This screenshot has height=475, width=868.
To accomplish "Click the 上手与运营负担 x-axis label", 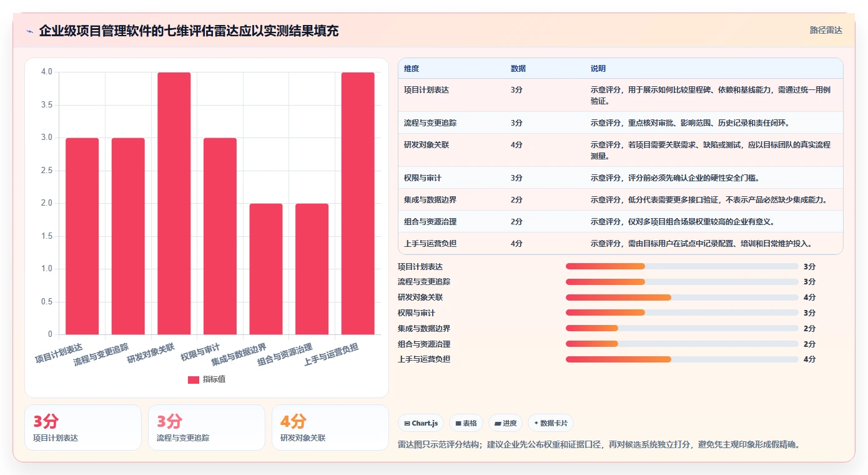I will pos(331,355).
